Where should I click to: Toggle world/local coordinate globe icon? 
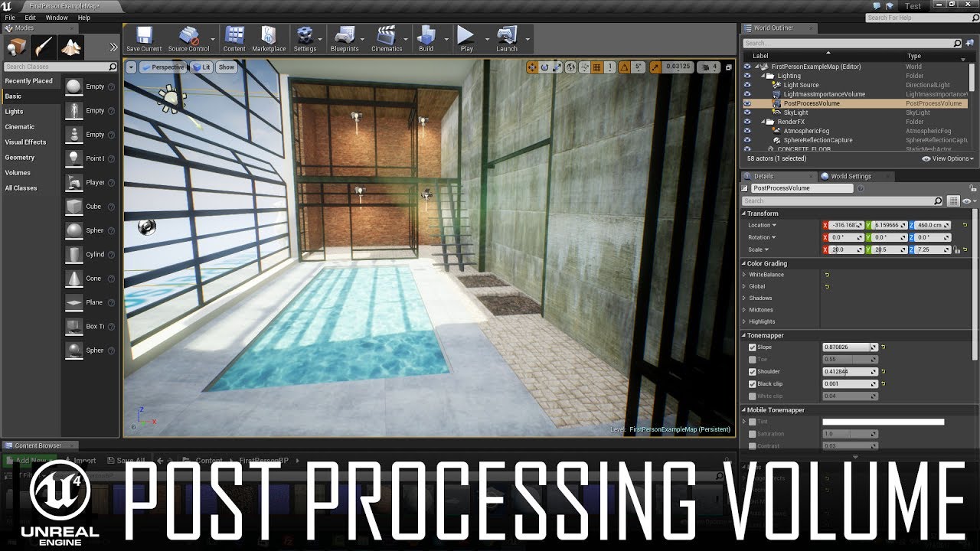click(571, 67)
